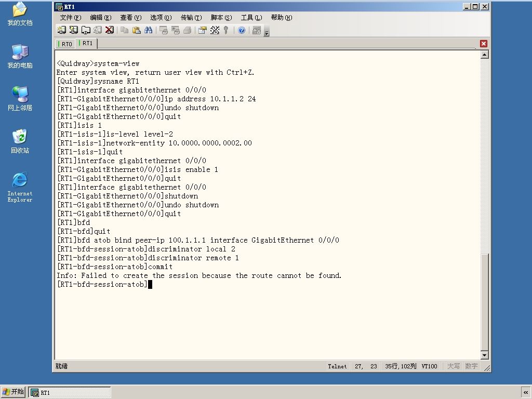532x399 pixels.
Task: Click the Reconnect toolbar icon
Action: (97, 30)
